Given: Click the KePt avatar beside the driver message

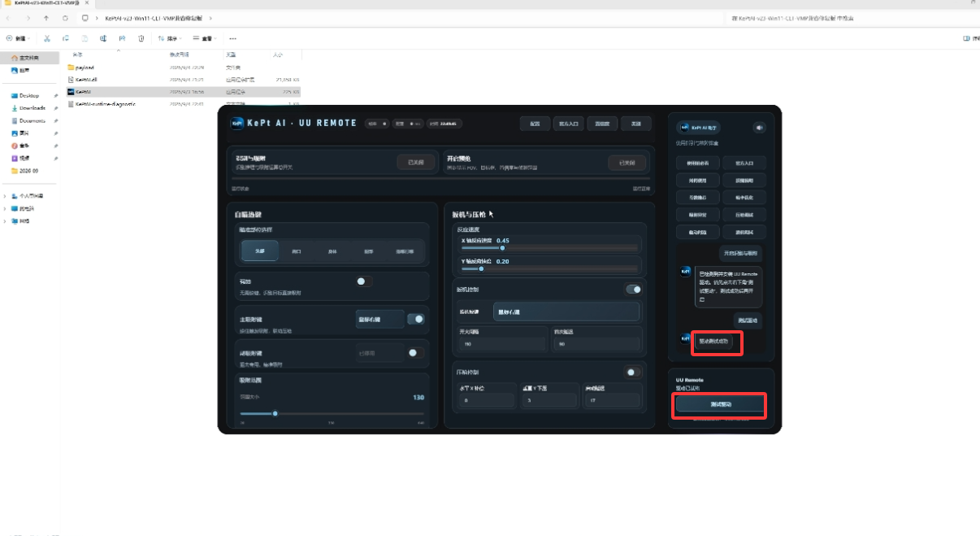Looking at the screenshot, I should (x=686, y=271).
